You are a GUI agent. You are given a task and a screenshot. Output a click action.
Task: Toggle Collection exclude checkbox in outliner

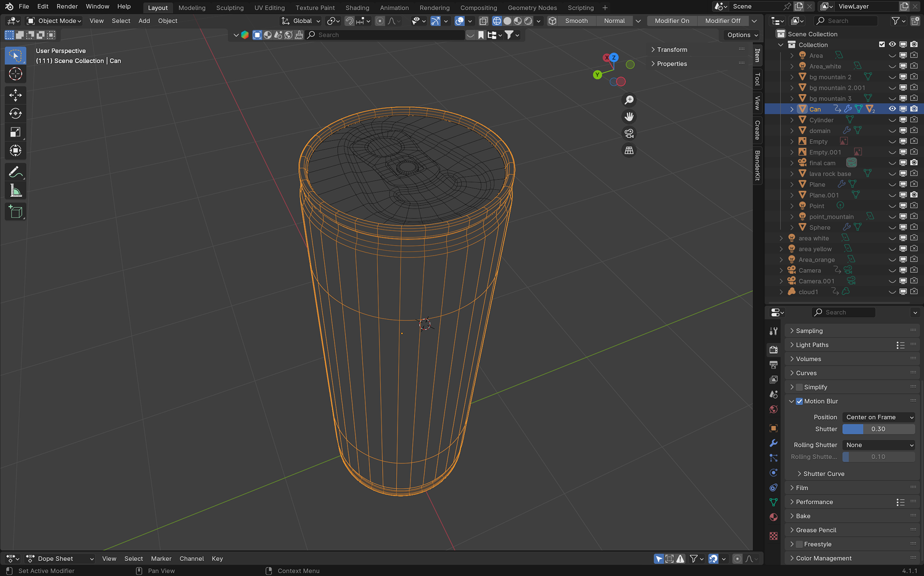click(882, 45)
